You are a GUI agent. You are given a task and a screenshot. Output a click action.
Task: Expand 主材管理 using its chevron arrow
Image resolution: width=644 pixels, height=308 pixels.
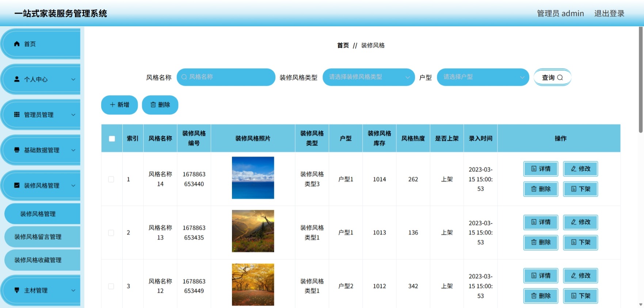pos(73,290)
